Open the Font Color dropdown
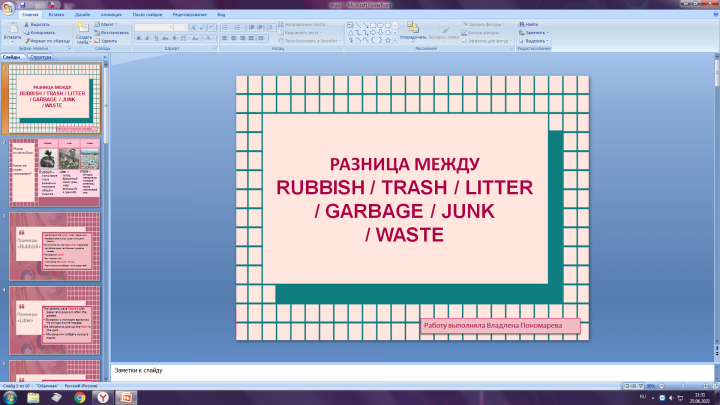Image resolution: width=720 pixels, height=405 pixels. pyautogui.click(x=209, y=38)
